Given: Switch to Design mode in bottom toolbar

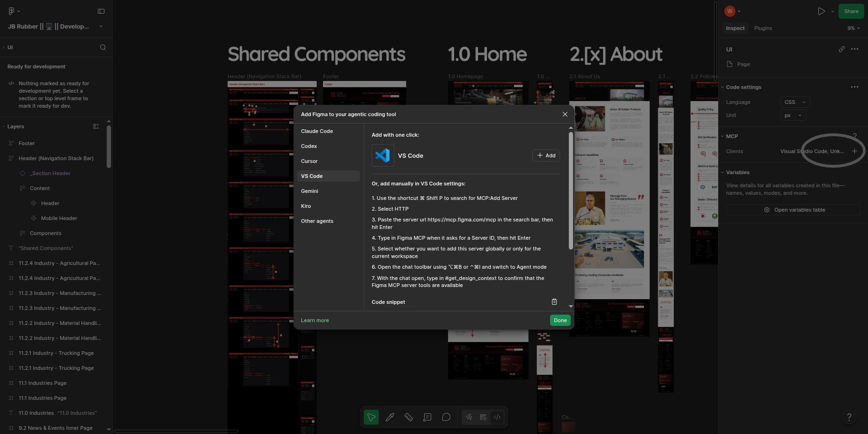Looking at the screenshot, I should [x=483, y=417].
